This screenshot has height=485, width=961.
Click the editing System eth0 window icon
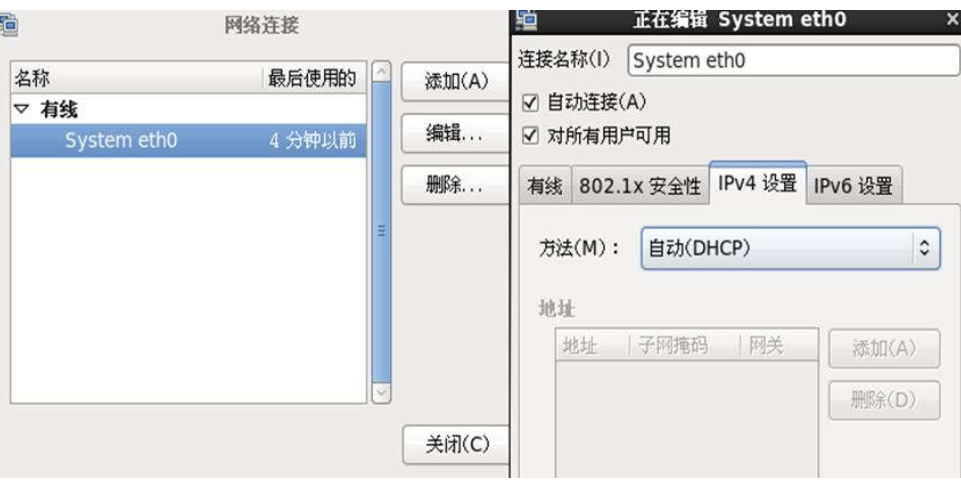pos(526,21)
